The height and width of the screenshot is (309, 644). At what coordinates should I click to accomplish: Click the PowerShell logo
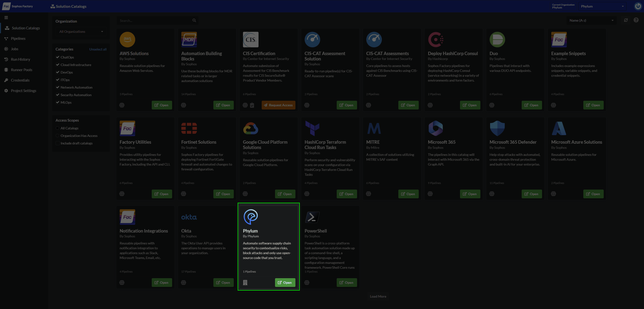pos(312,217)
